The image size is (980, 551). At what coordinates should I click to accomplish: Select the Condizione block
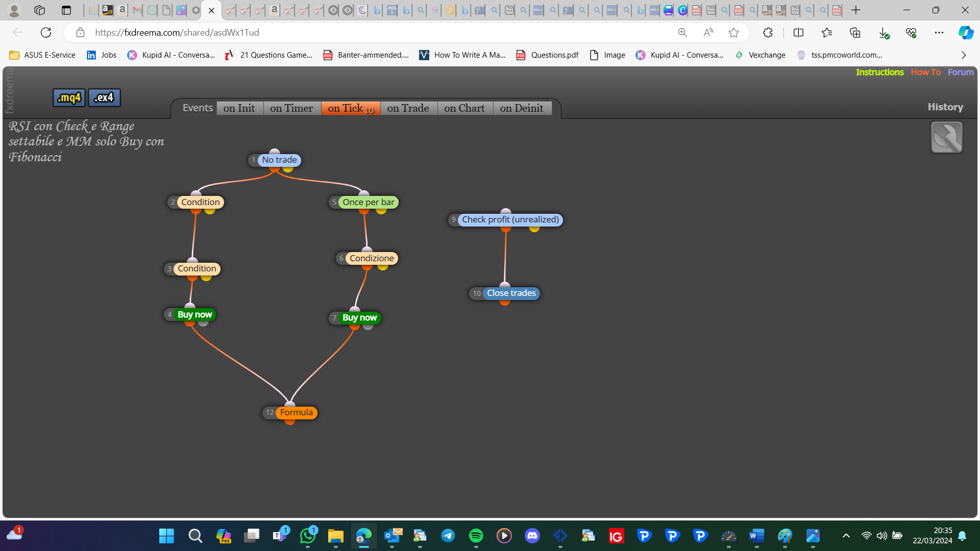point(372,259)
